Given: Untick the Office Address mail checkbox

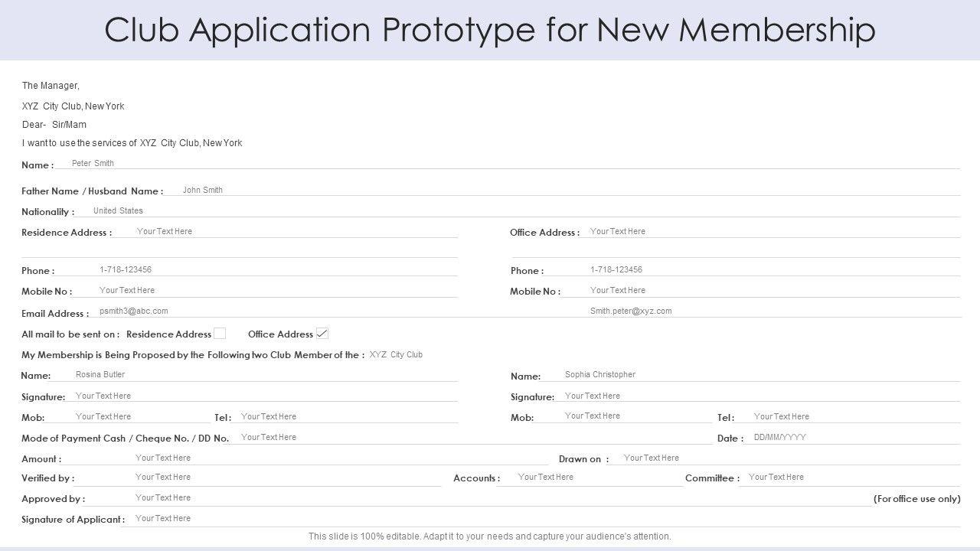Looking at the screenshot, I should [x=322, y=333].
